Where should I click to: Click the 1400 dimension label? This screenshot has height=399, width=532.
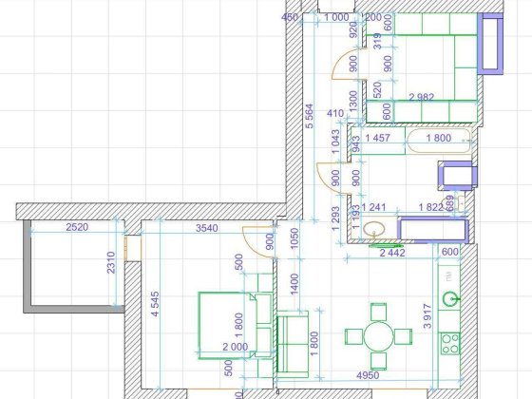coord(294,284)
